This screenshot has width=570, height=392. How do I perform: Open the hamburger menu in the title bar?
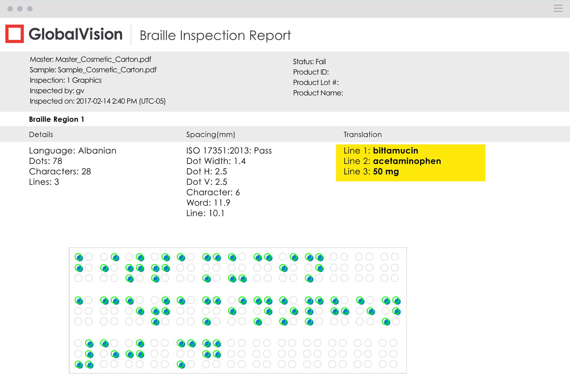pos(558,8)
